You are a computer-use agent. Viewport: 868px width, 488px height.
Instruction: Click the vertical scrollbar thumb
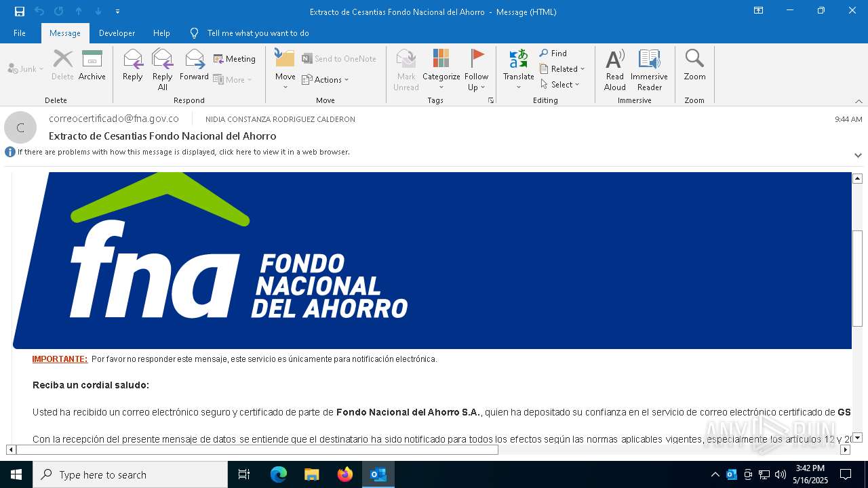pos(857,278)
